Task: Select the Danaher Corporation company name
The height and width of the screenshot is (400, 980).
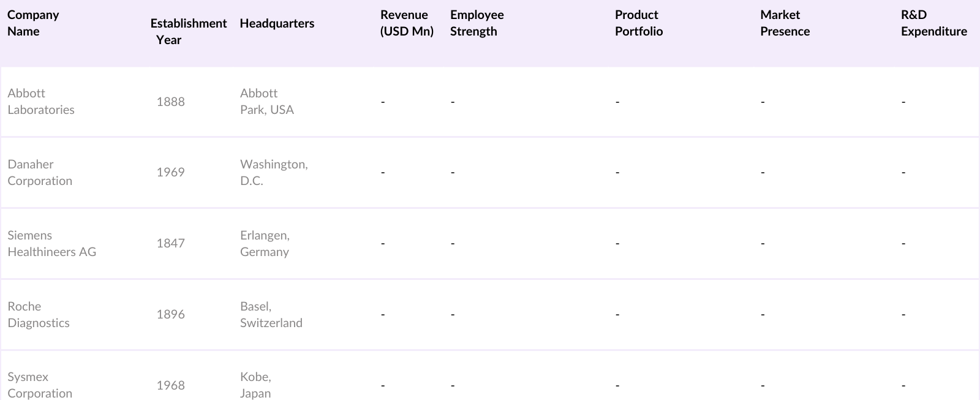Action: pyautogui.click(x=40, y=173)
